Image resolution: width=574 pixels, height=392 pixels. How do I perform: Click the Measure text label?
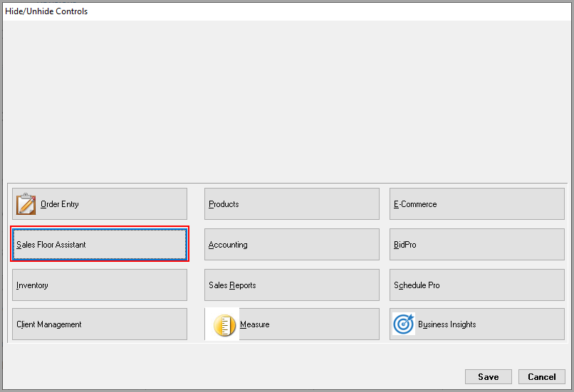pyautogui.click(x=255, y=324)
